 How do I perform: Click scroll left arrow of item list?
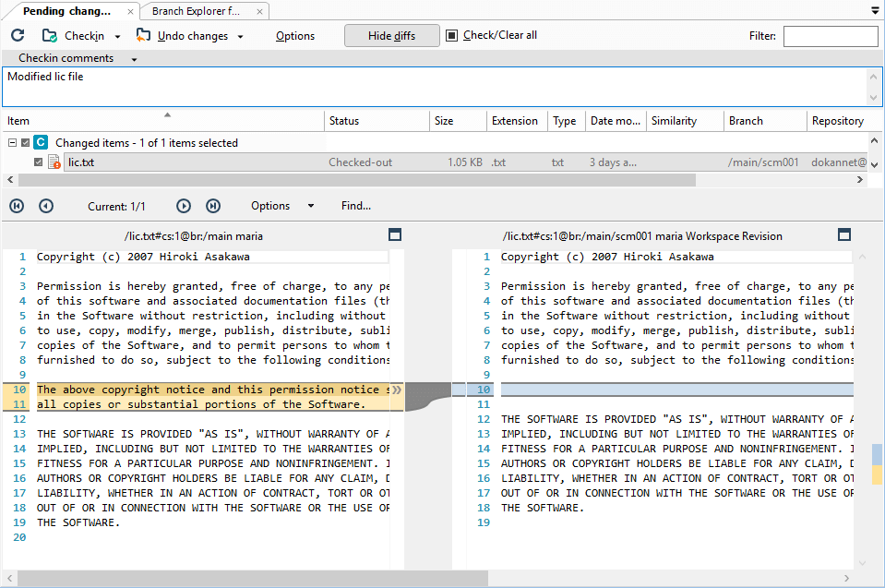pyautogui.click(x=9, y=179)
